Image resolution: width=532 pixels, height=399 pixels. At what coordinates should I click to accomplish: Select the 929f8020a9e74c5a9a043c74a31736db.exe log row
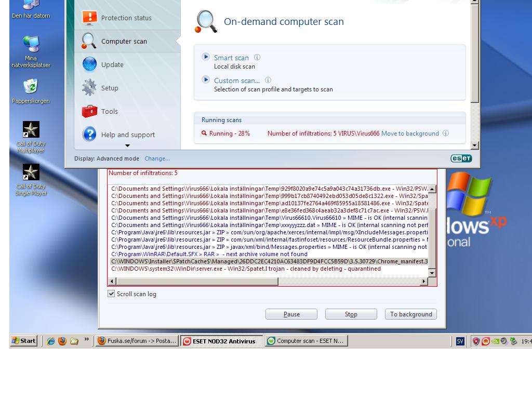click(x=270, y=189)
